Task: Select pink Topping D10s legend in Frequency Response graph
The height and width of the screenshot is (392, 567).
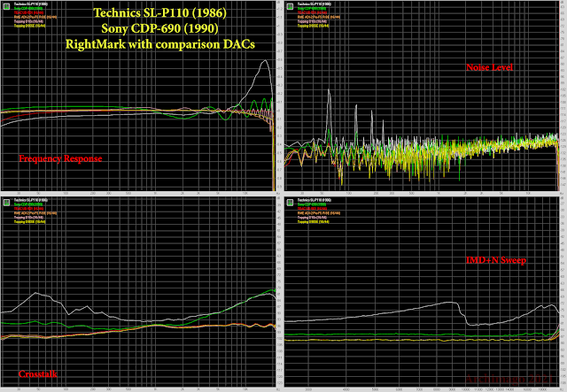Action: [28, 21]
